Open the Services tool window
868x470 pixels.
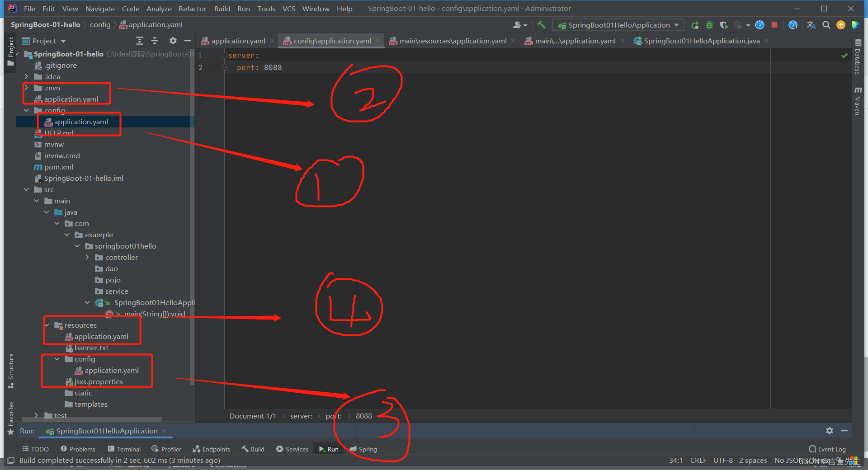click(x=292, y=449)
